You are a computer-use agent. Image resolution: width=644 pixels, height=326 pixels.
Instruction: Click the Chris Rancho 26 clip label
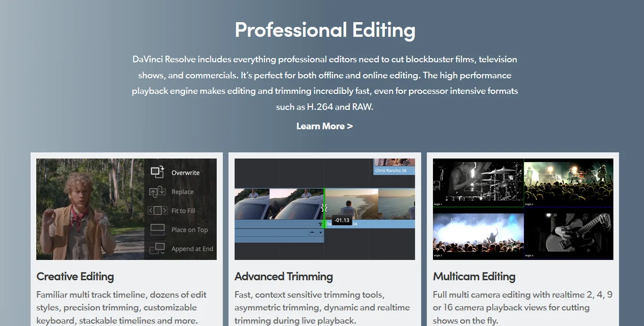click(391, 170)
